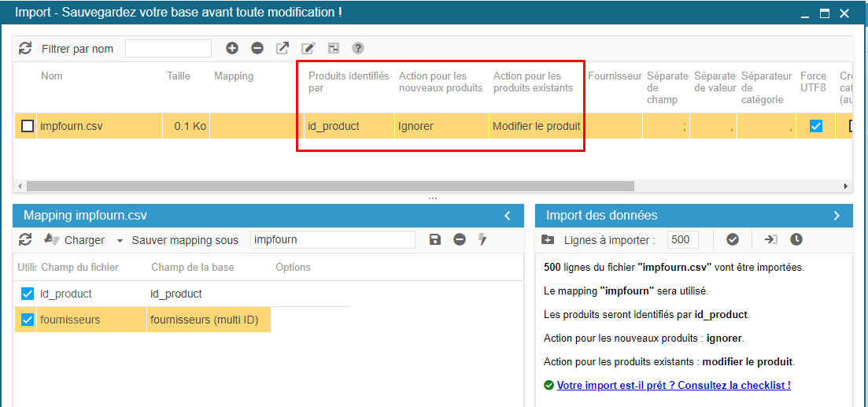The height and width of the screenshot is (407, 868).
Task: Uncheck the Force UTF8 checkbox
Action: point(816,126)
